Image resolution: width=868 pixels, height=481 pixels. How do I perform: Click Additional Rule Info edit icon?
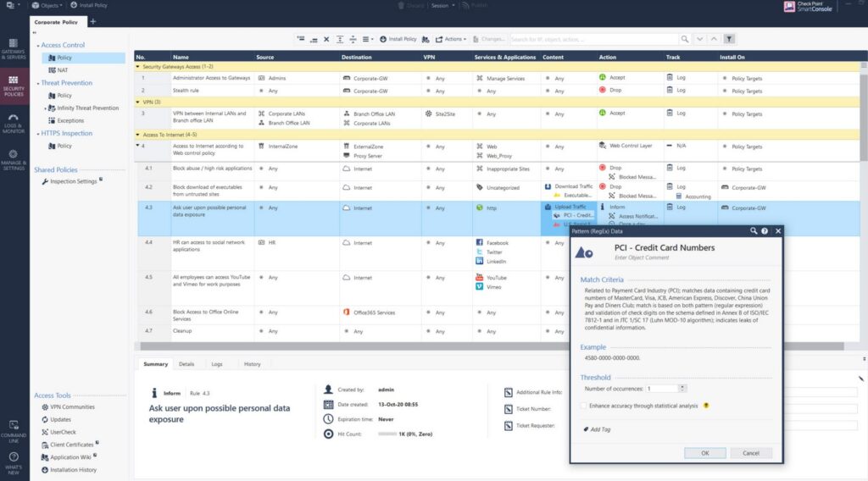[x=509, y=393]
